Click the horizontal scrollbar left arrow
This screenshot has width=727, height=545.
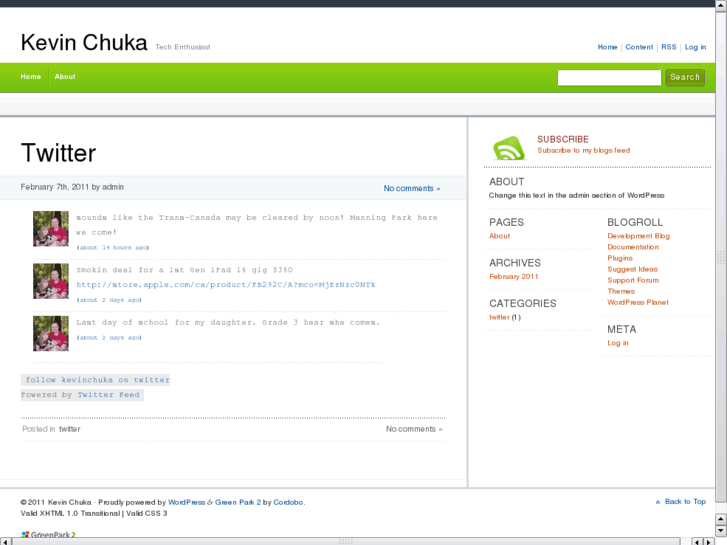[5, 541]
